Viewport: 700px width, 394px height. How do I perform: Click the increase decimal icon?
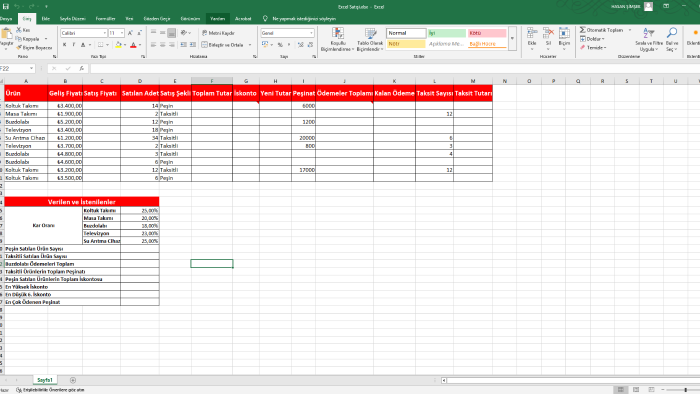coord(300,45)
